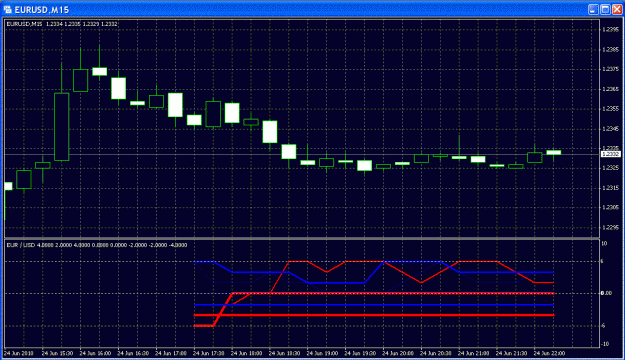625x360 pixels.
Task: Click the EUR / USD indicator values label
Action: (x=97, y=245)
